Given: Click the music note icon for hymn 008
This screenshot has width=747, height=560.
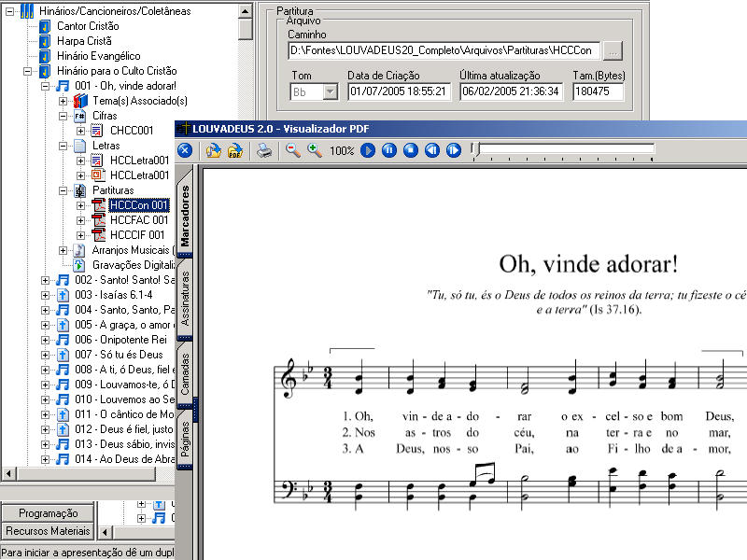Looking at the screenshot, I should pyautogui.click(x=63, y=370).
